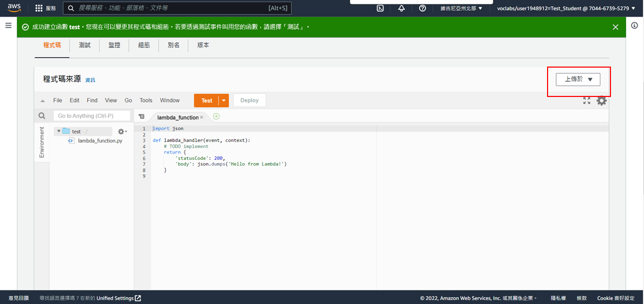Open Cookie 喜好設定 preferences

point(616,298)
